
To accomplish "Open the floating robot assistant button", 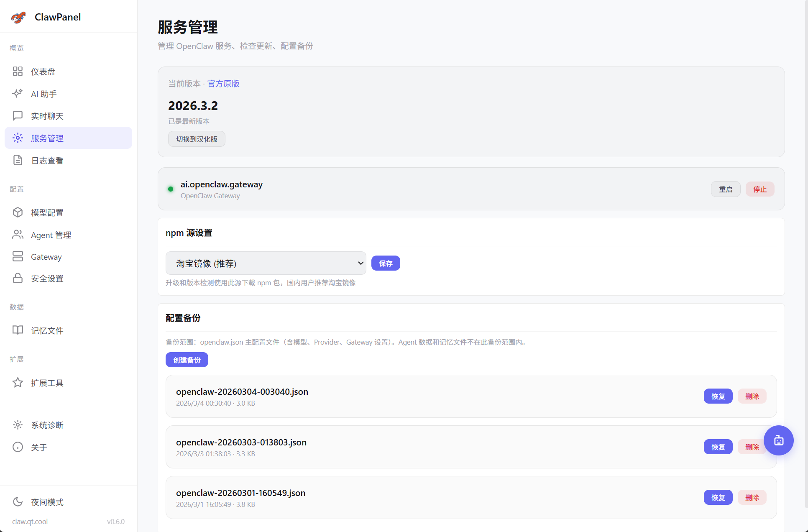I will point(778,440).
